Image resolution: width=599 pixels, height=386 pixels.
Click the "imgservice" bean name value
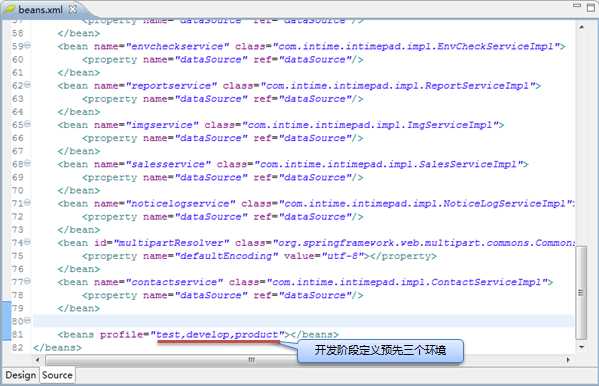162,125
